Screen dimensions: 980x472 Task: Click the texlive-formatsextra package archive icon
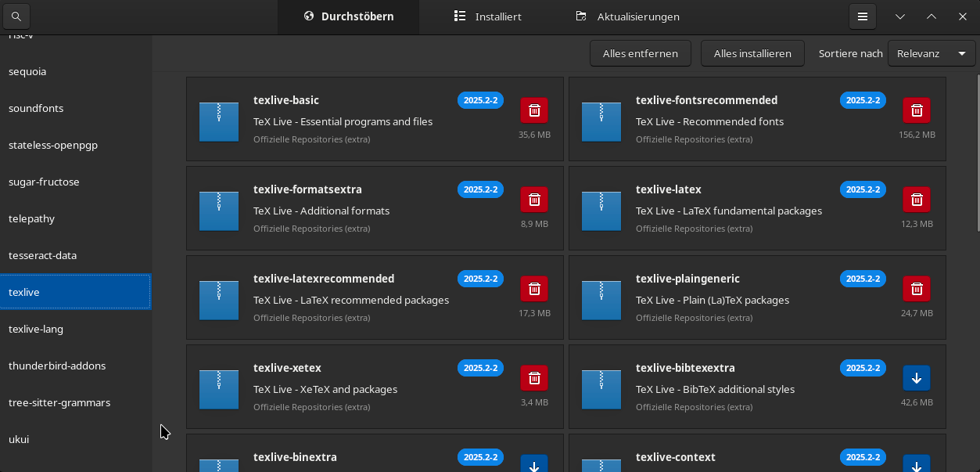point(219,211)
